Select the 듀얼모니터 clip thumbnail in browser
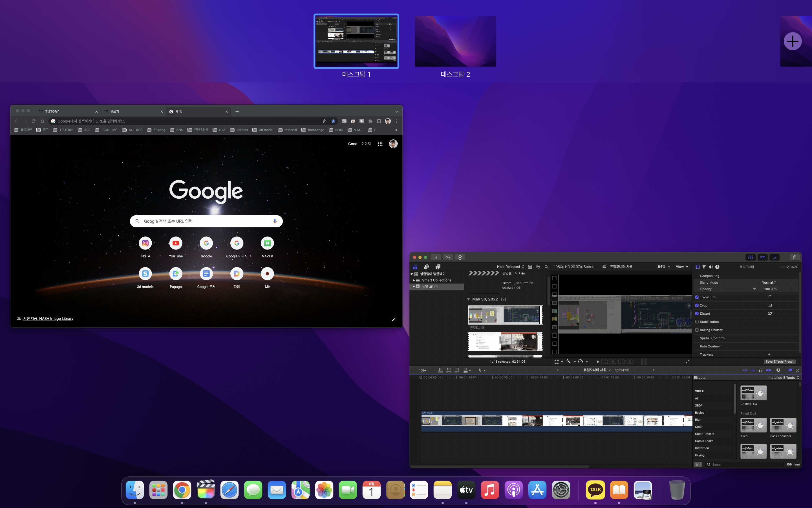 point(505,315)
